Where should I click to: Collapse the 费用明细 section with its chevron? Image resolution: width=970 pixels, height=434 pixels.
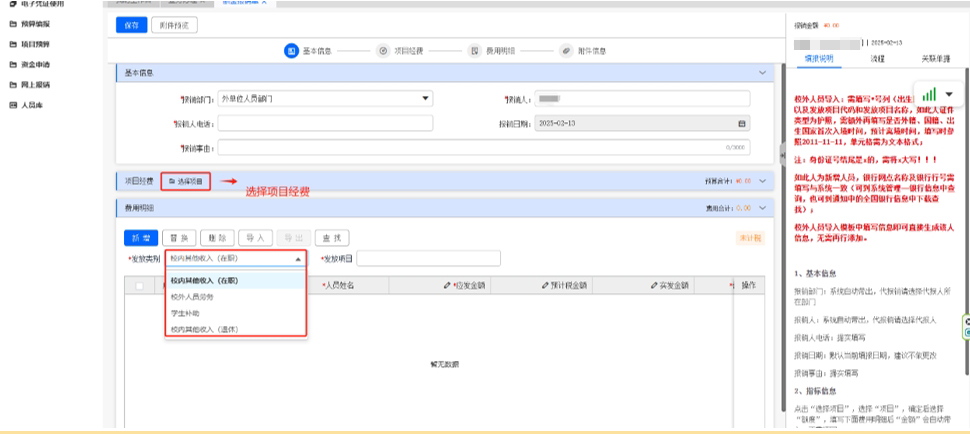764,208
